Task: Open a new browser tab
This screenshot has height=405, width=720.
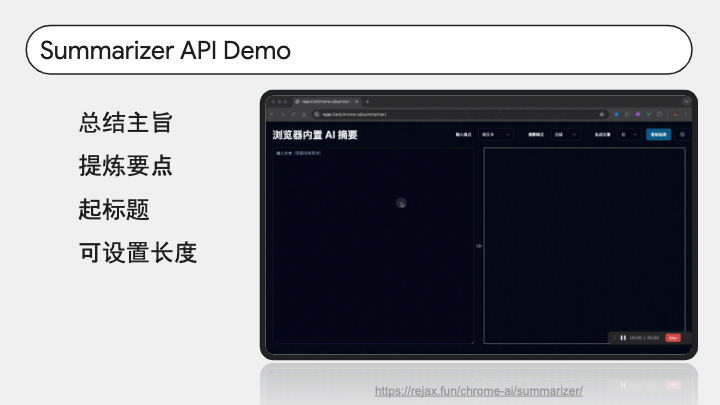Action: click(367, 101)
